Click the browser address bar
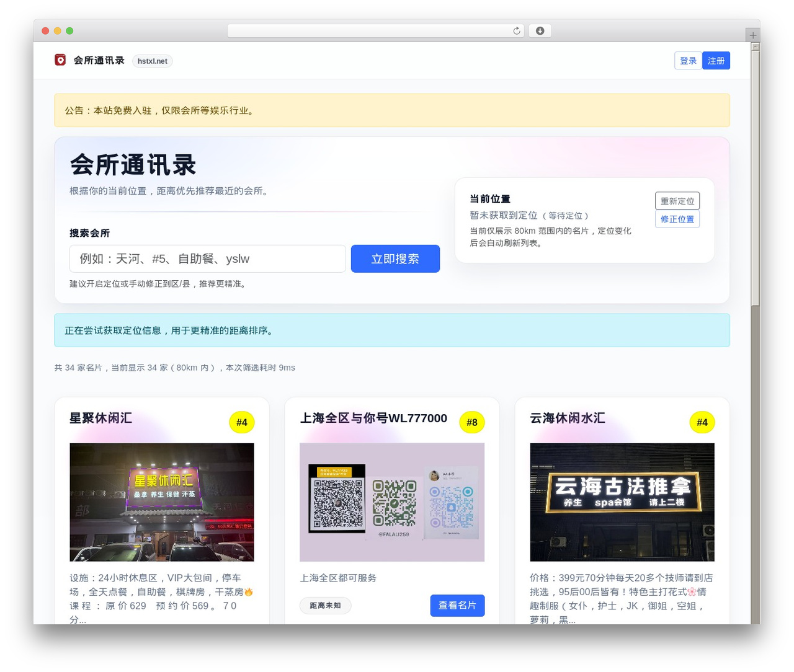This screenshot has height=672, width=794. click(376, 31)
